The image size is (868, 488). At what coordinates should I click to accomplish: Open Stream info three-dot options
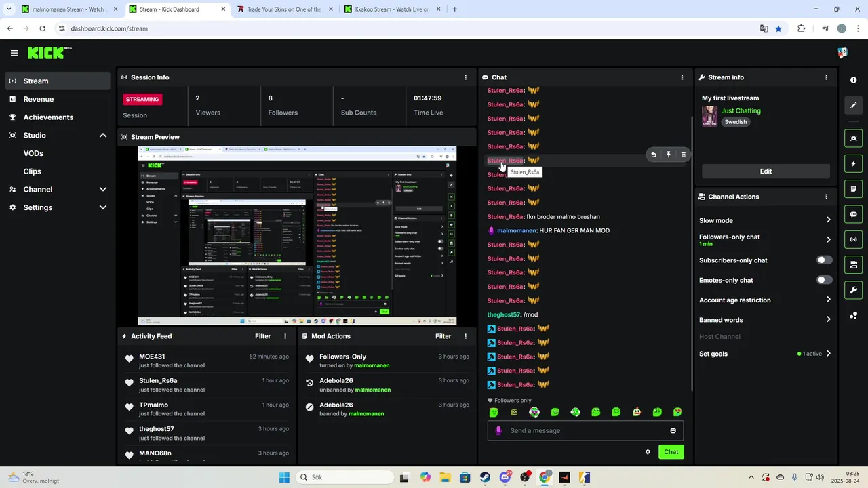pos(826,77)
